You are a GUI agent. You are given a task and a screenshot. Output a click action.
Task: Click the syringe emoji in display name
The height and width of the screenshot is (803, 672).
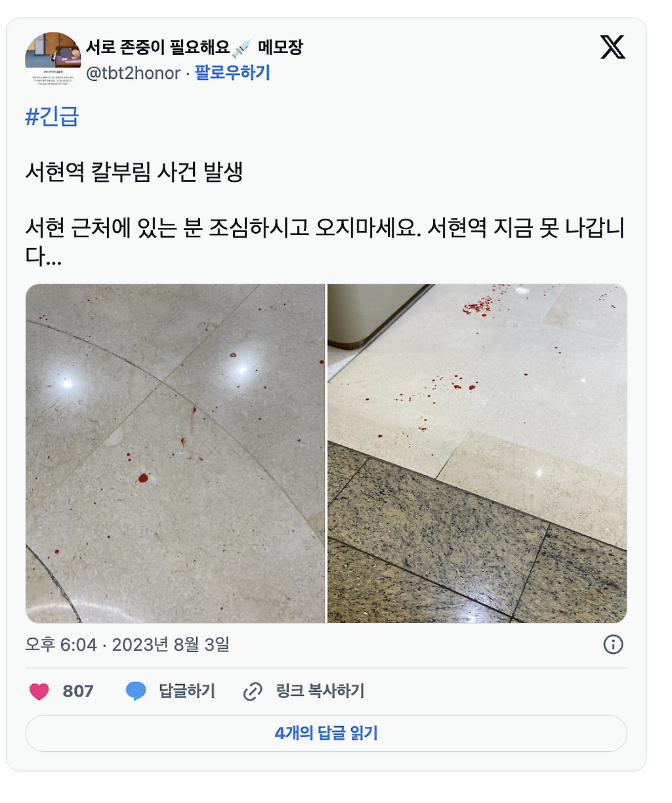(x=242, y=48)
